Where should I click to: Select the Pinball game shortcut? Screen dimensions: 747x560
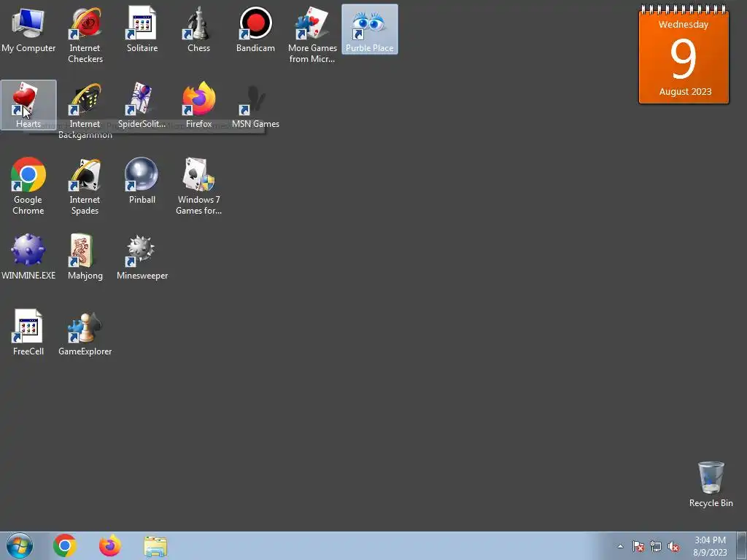(x=142, y=181)
